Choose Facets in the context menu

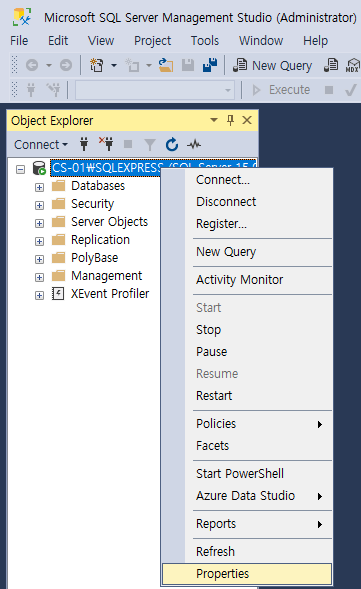click(x=247, y=446)
